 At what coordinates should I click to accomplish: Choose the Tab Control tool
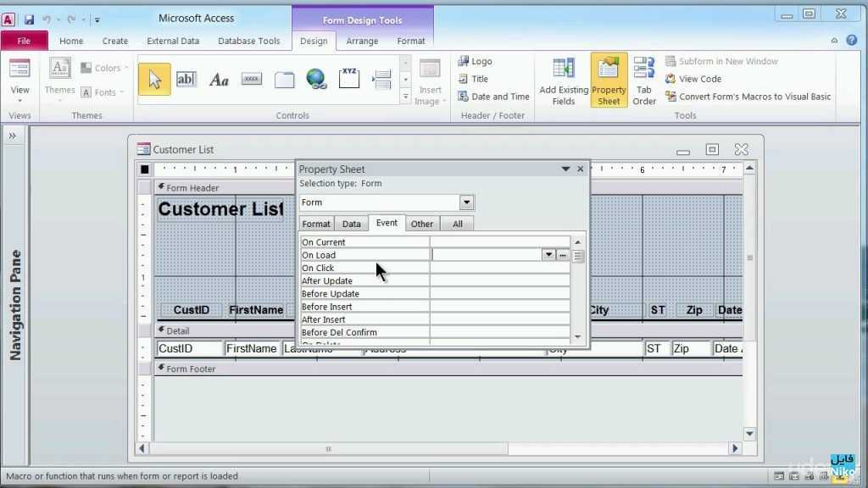coord(285,80)
